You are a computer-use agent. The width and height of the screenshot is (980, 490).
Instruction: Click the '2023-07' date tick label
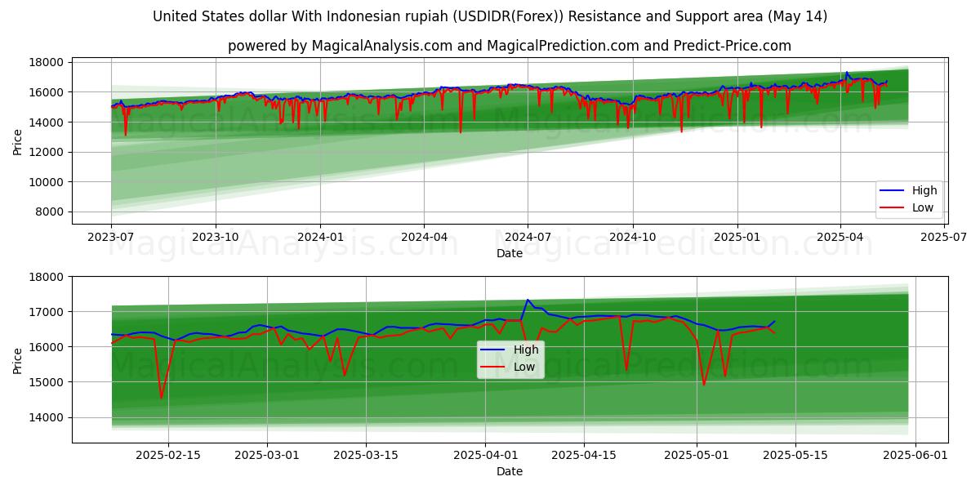click(111, 237)
